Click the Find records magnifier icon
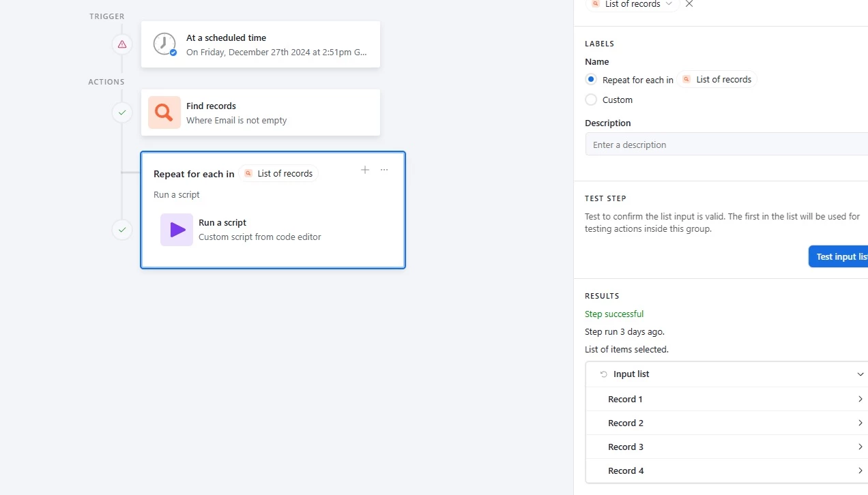The height and width of the screenshot is (495, 868). click(164, 112)
